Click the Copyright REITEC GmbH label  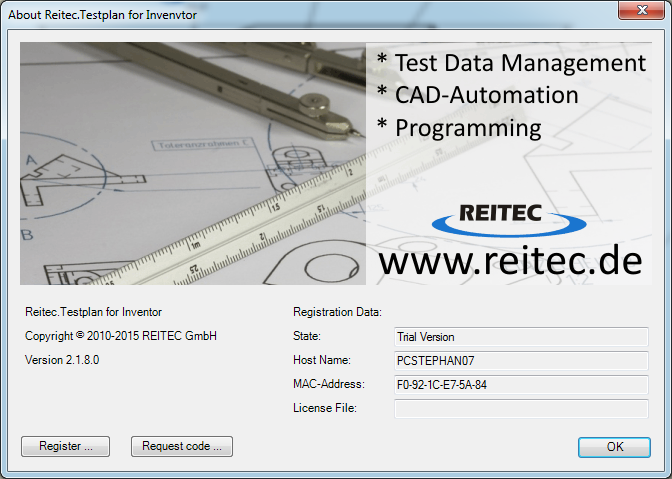121,336
